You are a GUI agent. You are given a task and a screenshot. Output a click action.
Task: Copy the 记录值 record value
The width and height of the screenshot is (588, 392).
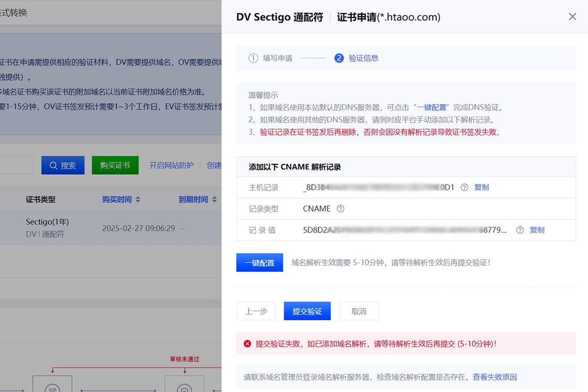(537, 230)
